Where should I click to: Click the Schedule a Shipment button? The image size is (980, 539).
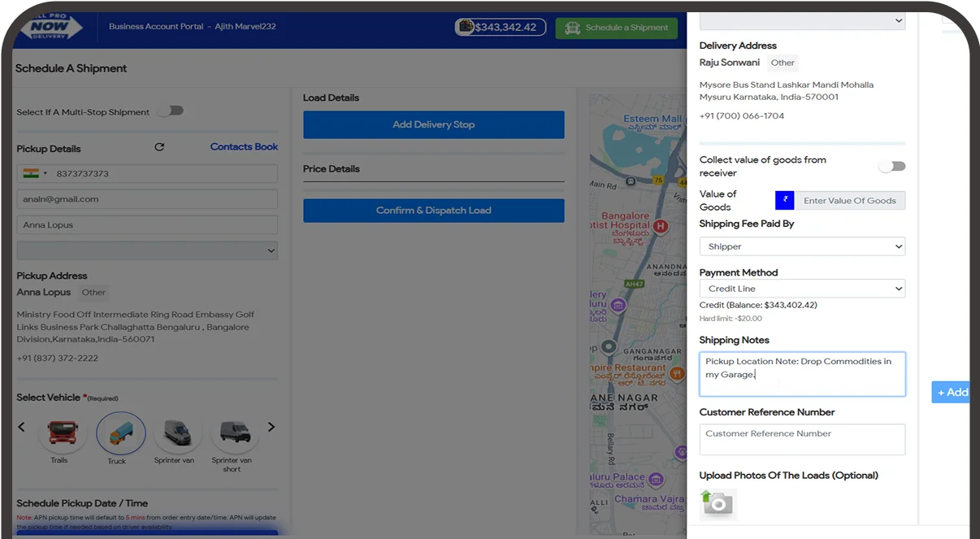click(x=617, y=28)
